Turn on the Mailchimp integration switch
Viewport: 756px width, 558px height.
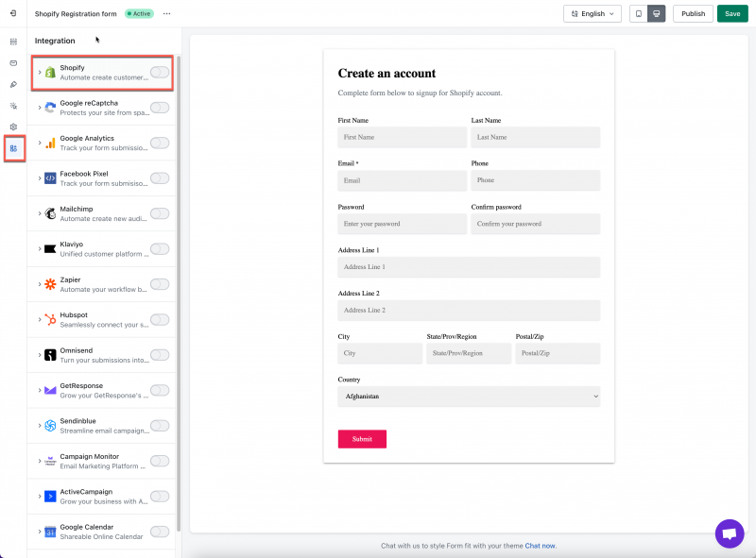tap(161, 214)
